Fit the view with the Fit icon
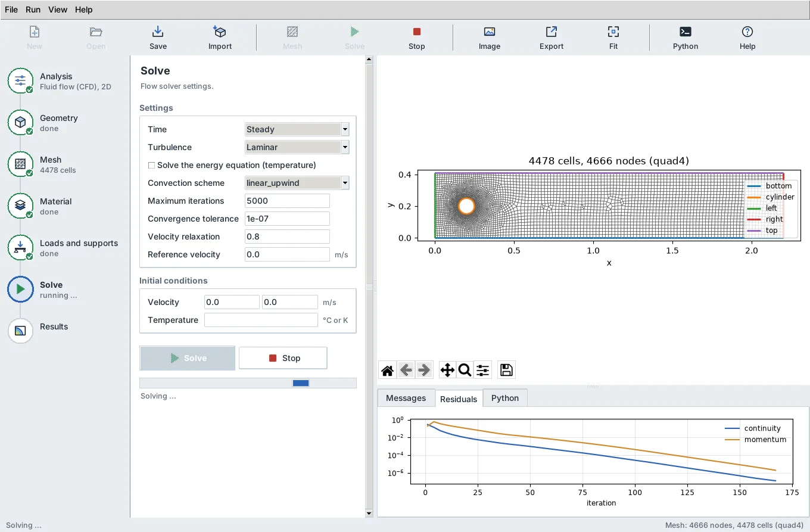Image resolution: width=810 pixels, height=532 pixels. tap(613, 38)
